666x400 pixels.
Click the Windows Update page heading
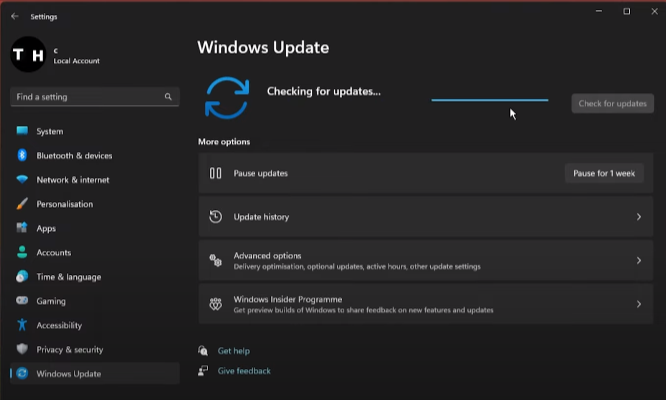click(x=263, y=47)
